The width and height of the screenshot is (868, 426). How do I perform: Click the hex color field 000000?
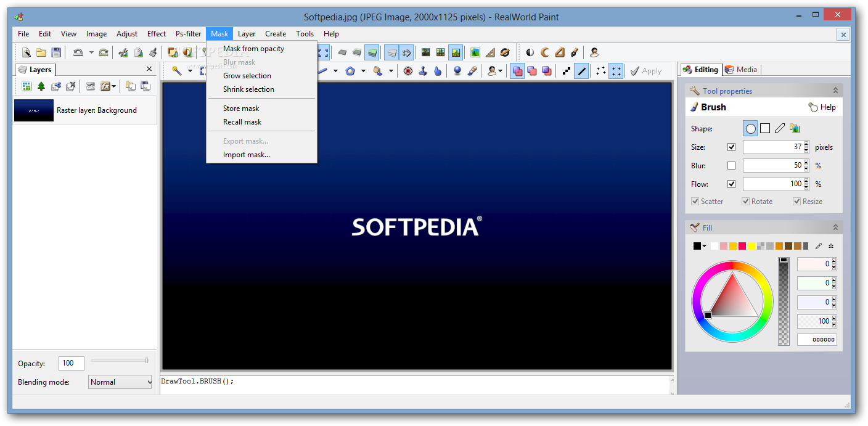tap(817, 340)
